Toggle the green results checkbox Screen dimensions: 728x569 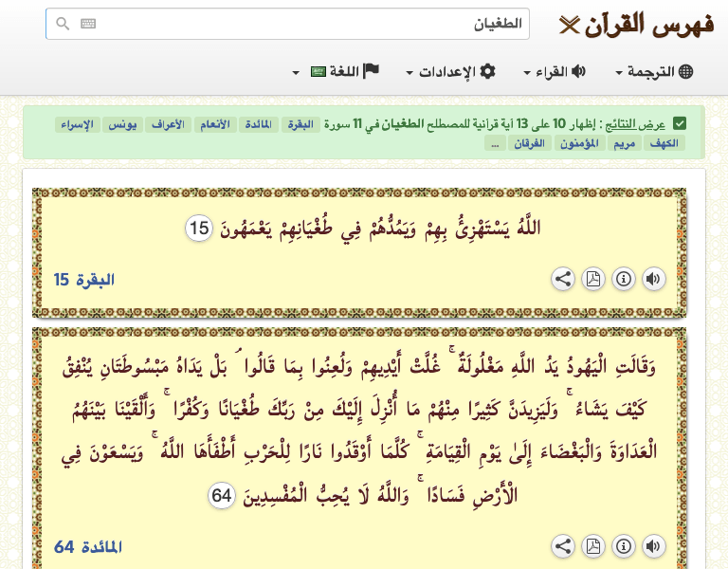point(680,124)
